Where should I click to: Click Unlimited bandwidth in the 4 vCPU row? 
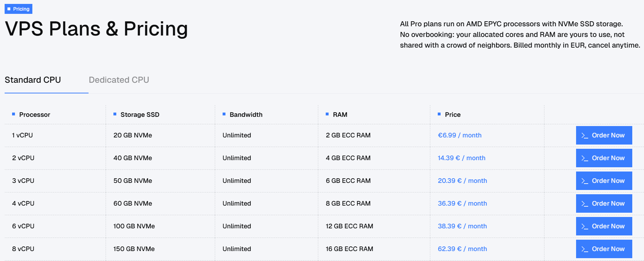(237, 203)
